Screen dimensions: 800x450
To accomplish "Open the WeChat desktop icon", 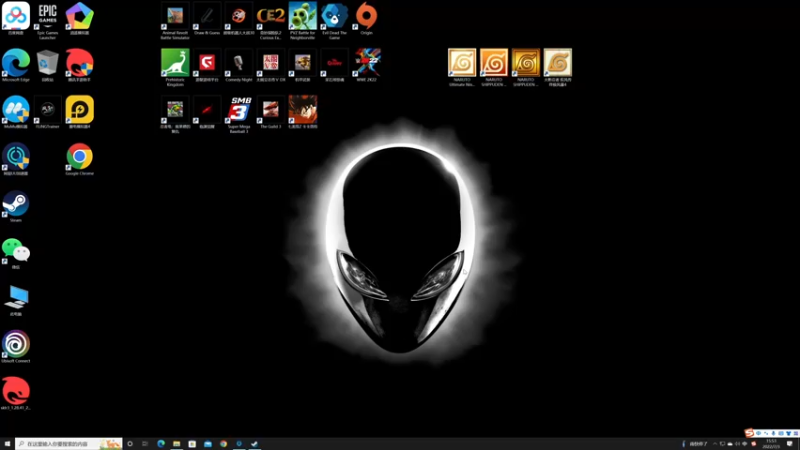I will 16,253.
